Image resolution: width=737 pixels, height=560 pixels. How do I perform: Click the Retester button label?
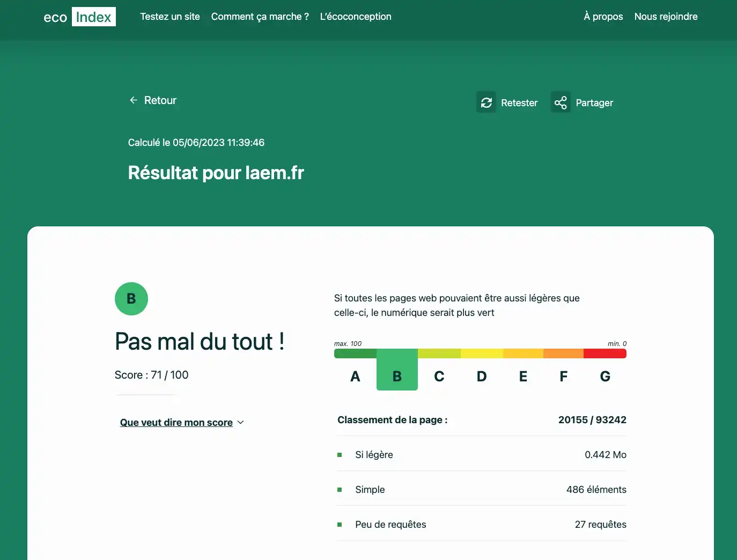coord(519,103)
